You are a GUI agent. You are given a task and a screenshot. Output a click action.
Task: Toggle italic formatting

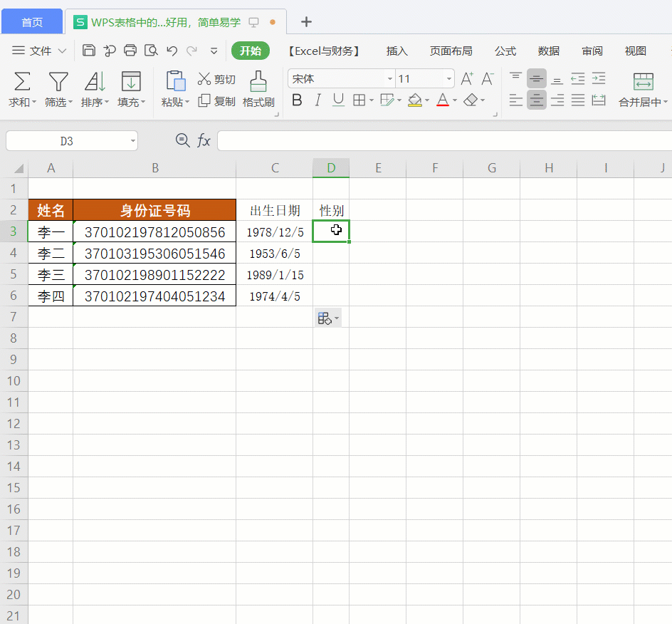pyautogui.click(x=317, y=100)
